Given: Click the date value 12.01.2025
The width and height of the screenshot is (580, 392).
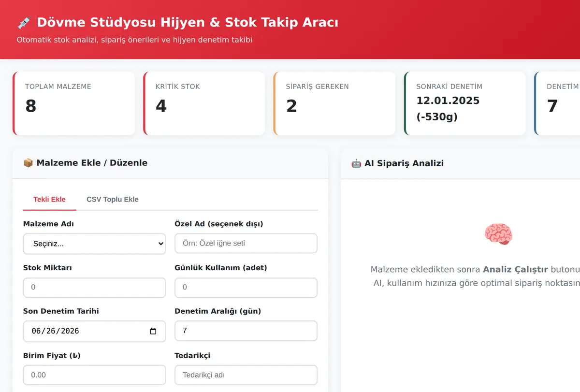Looking at the screenshot, I should [x=448, y=101].
